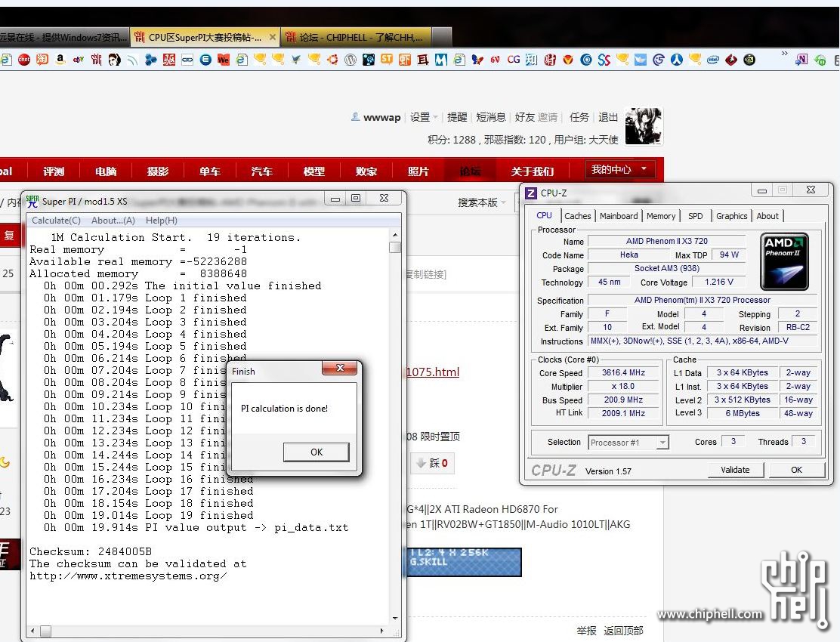
Task: Open the blue M bookmark icon
Action: pyautogui.click(x=441, y=60)
